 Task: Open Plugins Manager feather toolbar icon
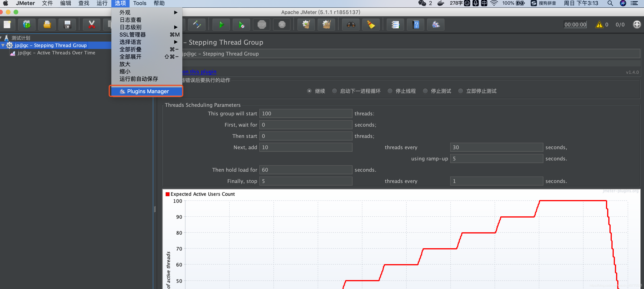436,24
